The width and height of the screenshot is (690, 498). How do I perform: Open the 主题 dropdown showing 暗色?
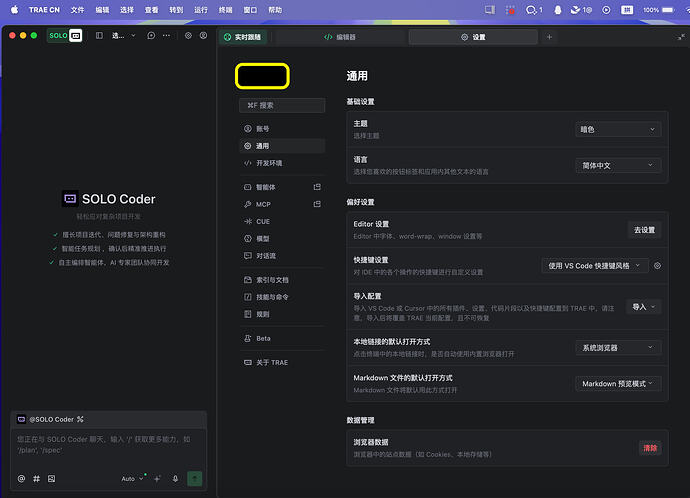(618, 129)
